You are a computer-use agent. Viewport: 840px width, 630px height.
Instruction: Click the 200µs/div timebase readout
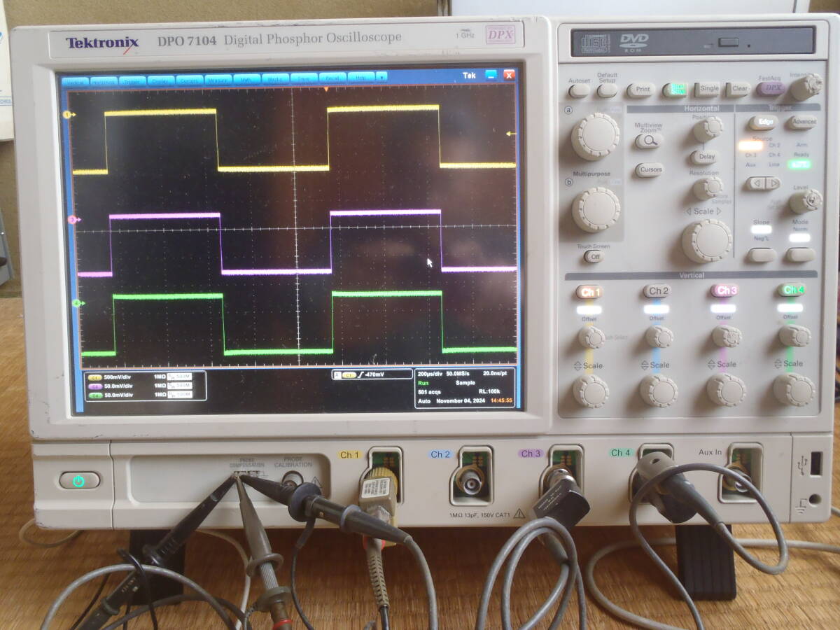(x=430, y=374)
